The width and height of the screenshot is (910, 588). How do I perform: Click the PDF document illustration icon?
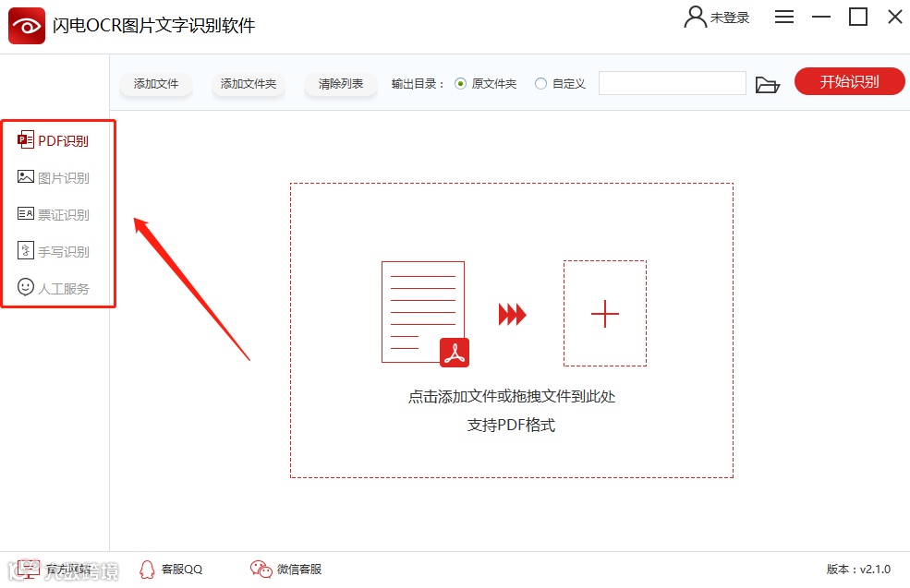point(425,314)
